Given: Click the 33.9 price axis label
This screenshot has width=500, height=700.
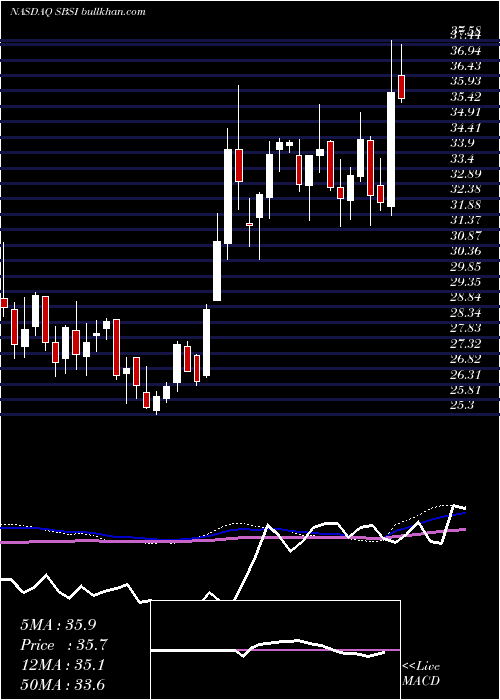Looking at the screenshot, I should click(x=462, y=142).
